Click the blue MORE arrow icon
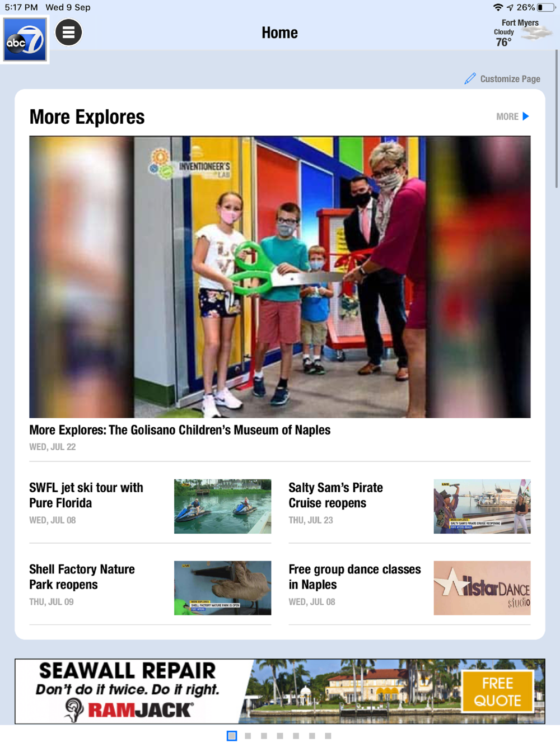The width and height of the screenshot is (560, 747). [x=526, y=116]
